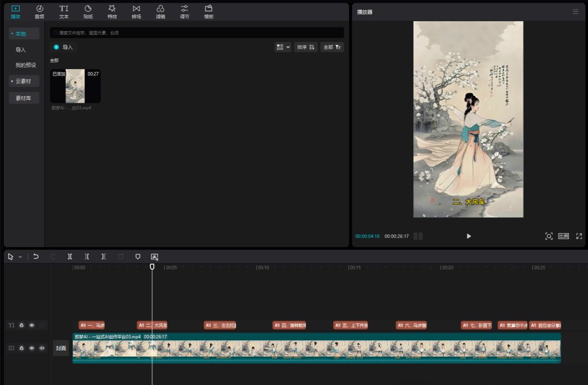This screenshot has width=588, height=385.
Task: Expand the 云素材 cloud materials section
Action: coord(24,81)
